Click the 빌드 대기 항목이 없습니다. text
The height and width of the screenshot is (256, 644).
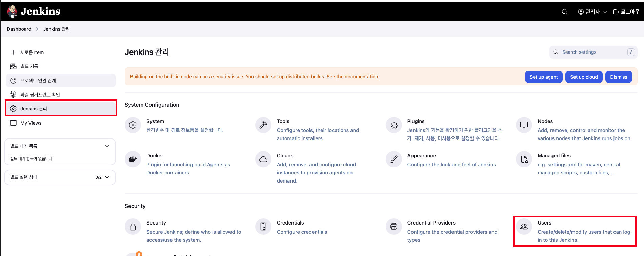pyautogui.click(x=32, y=158)
